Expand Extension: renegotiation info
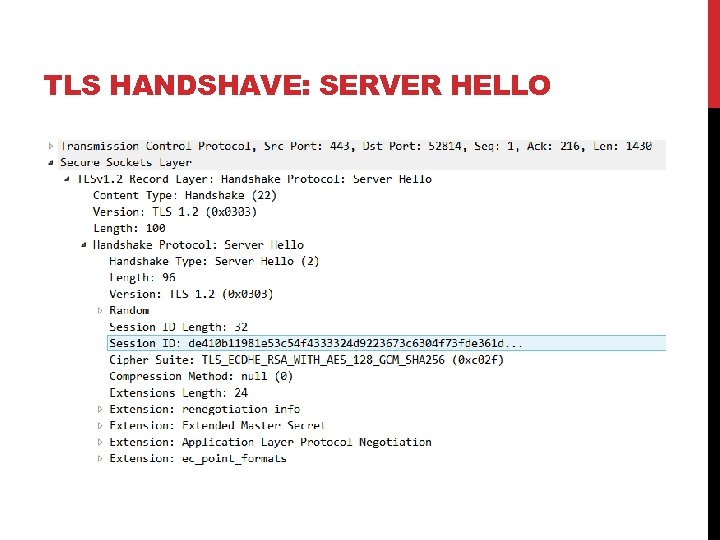This screenshot has height=540, width=720. (100, 409)
